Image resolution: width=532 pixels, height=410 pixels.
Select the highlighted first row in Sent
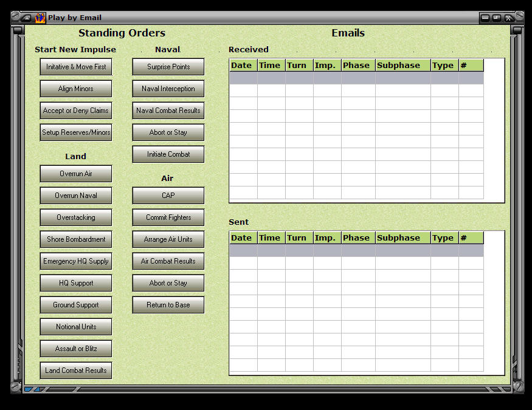[356, 250]
